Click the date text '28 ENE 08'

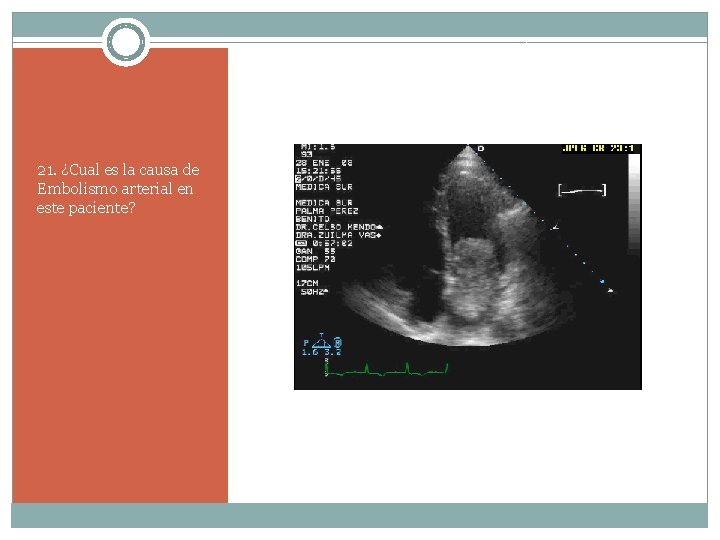coord(324,163)
